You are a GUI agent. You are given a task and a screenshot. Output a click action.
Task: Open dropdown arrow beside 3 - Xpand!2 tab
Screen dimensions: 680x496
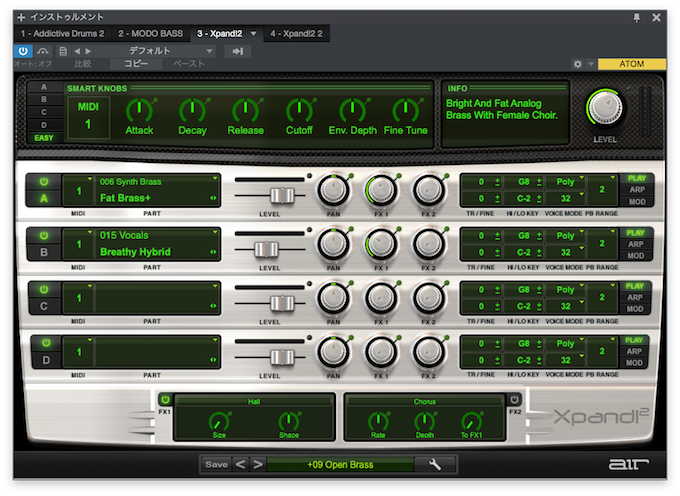(254, 34)
